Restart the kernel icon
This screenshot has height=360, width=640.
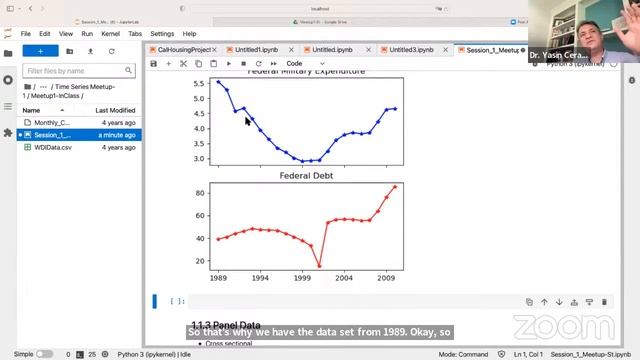(x=258, y=64)
